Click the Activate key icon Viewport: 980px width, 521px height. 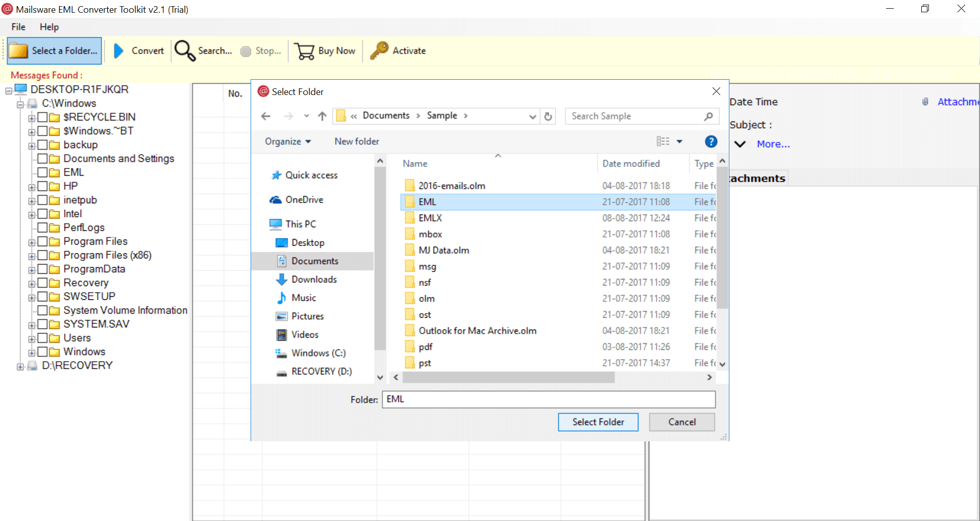coord(379,51)
